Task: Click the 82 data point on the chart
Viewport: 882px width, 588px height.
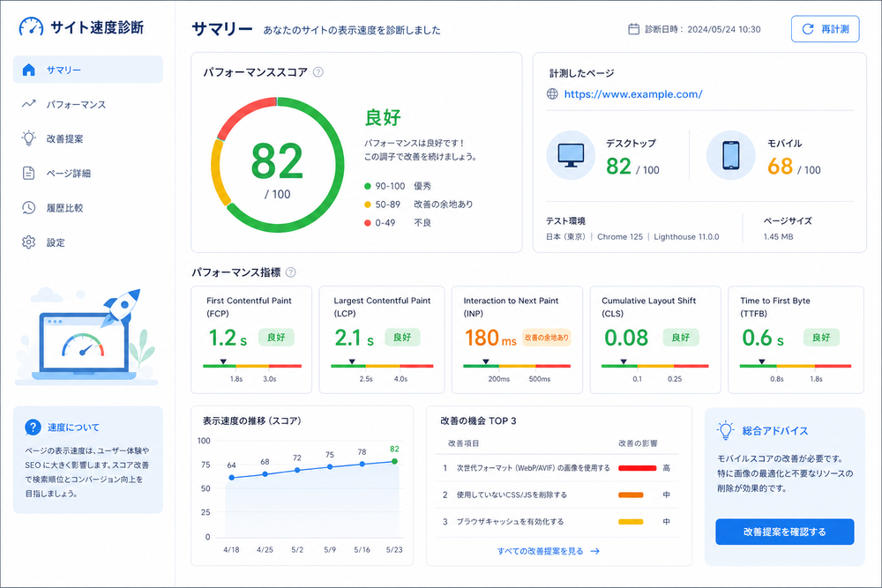Action: coord(395,461)
